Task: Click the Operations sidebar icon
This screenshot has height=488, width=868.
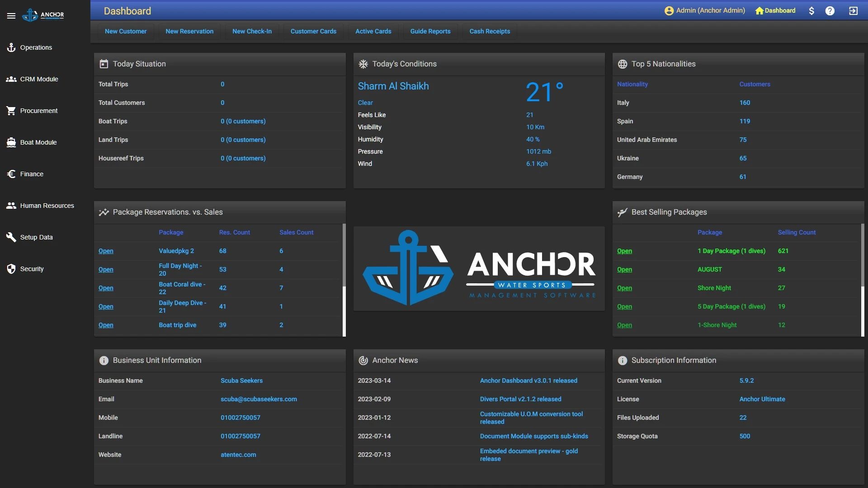Action: coord(11,47)
